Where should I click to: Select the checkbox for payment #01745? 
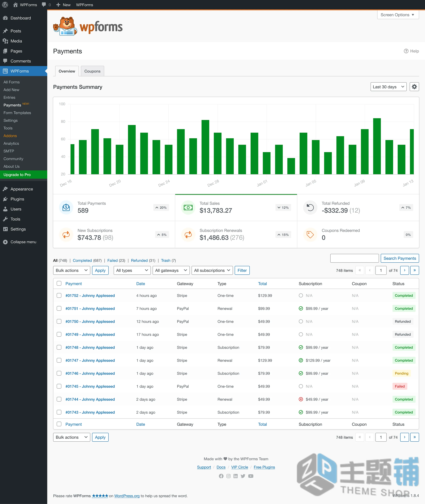tap(59, 386)
